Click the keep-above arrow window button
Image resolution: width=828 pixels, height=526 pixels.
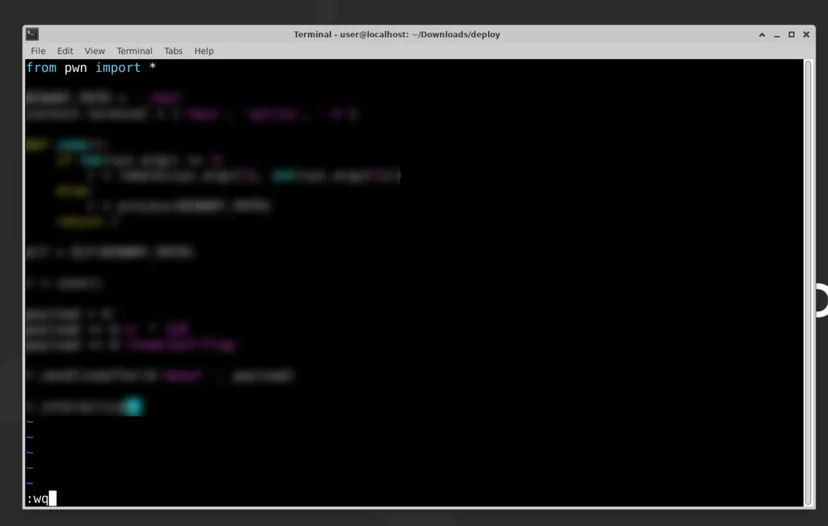click(762, 34)
